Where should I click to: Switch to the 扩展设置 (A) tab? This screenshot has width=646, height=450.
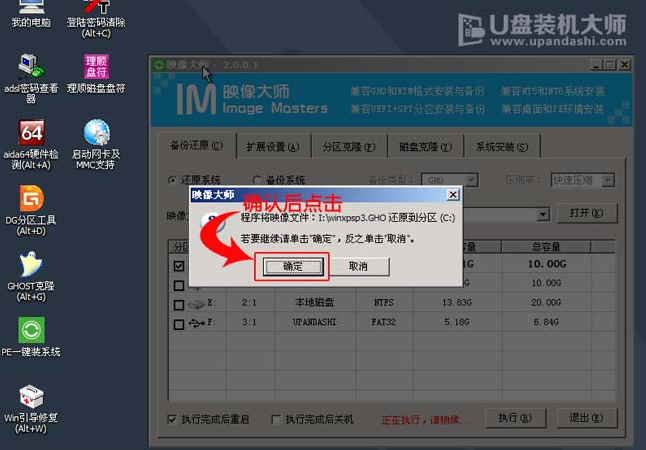click(x=273, y=147)
